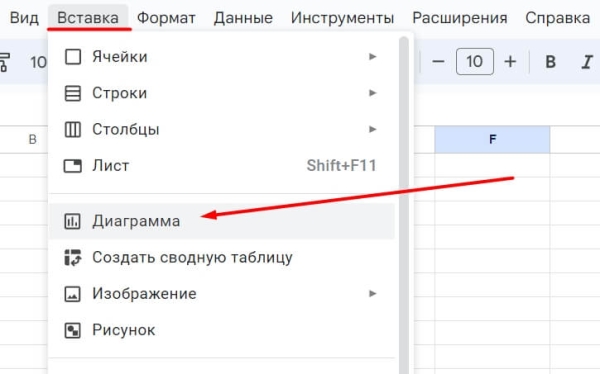Click the Рисунок drawing icon
600x374 pixels.
72,330
